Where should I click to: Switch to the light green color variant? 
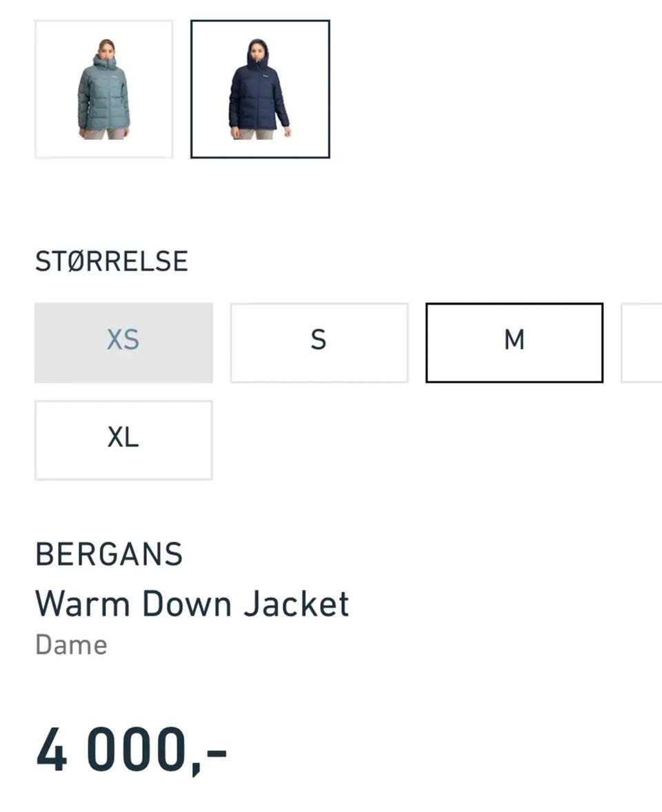(x=103, y=89)
